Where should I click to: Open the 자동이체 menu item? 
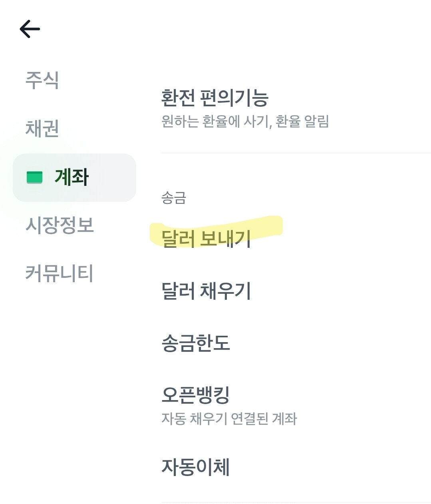click(196, 466)
